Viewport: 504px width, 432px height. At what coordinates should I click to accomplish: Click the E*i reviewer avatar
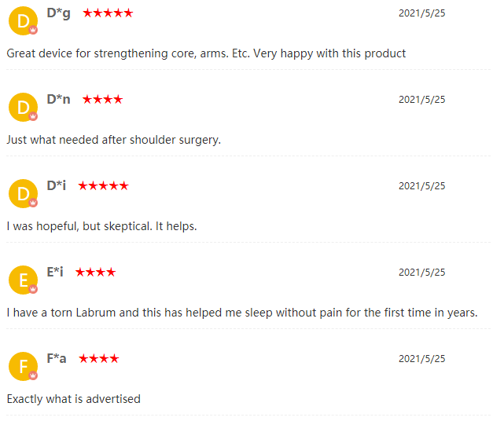[23, 280]
